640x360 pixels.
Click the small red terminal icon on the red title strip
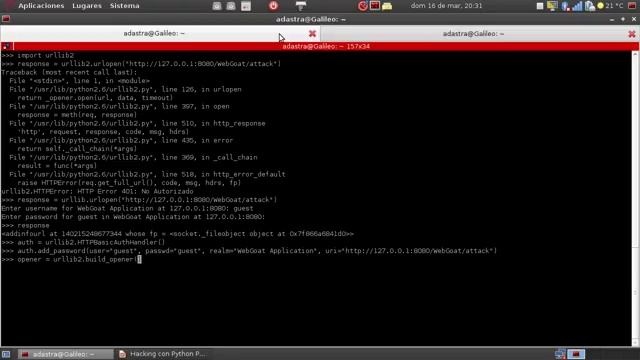(x=7, y=46)
